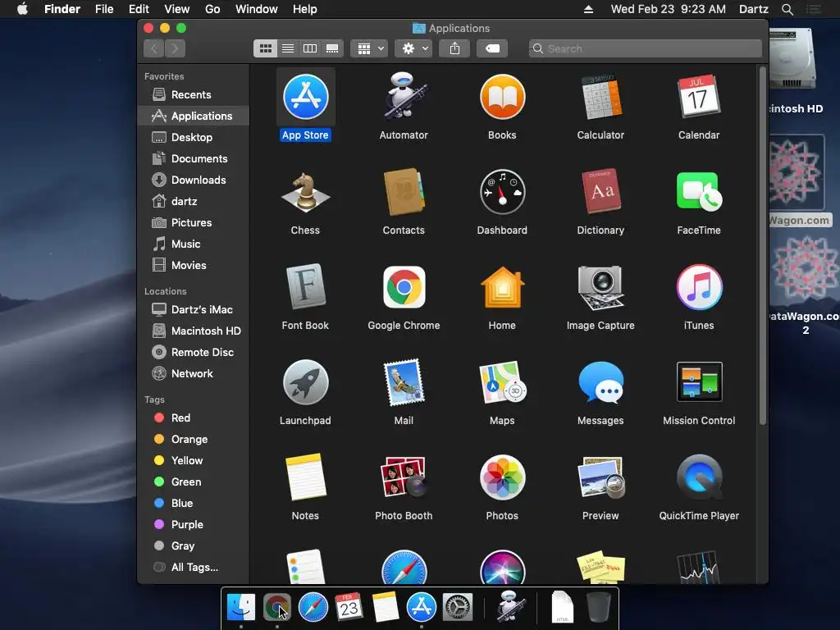Switch to column view in toolbar
Screen dimensions: 840x630
pos(309,48)
